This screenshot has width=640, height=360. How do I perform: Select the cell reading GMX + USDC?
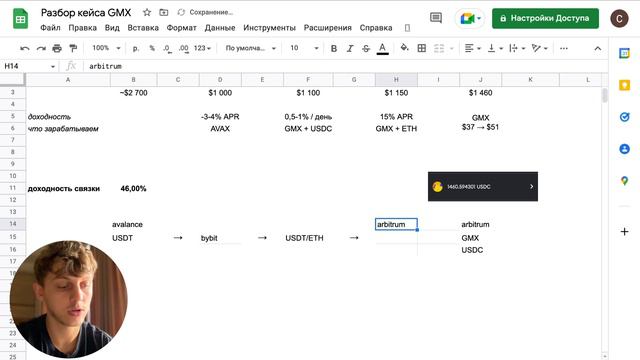click(x=308, y=129)
